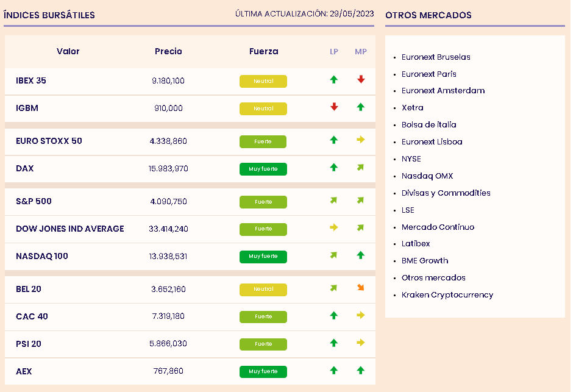576x392 pixels.
Task: Open Bolsa de italia link
Action: coord(428,124)
